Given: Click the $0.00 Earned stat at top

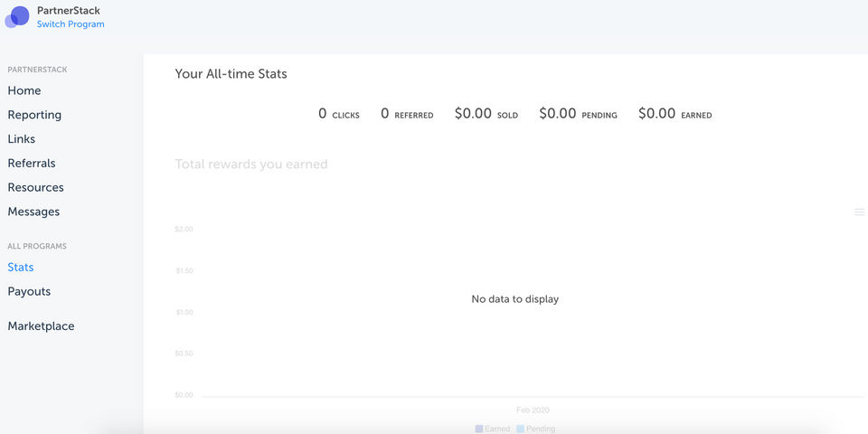Looking at the screenshot, I should (675, 114).
